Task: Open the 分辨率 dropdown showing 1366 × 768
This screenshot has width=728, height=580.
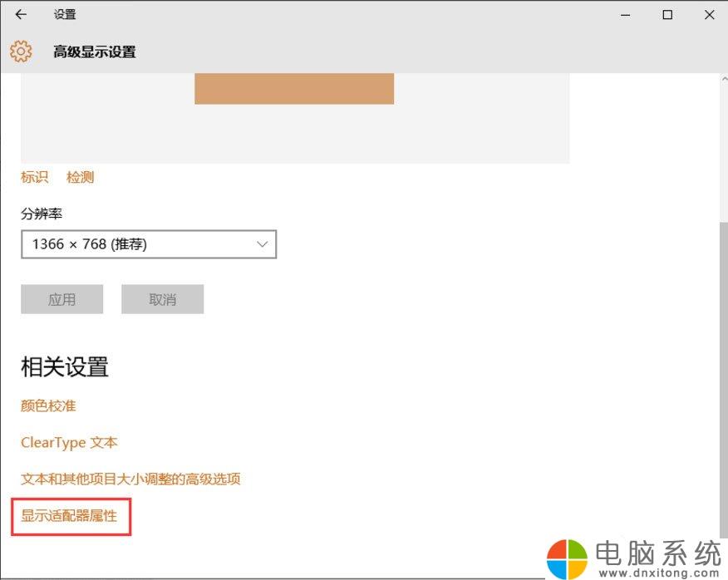Action: coord(149,244)
